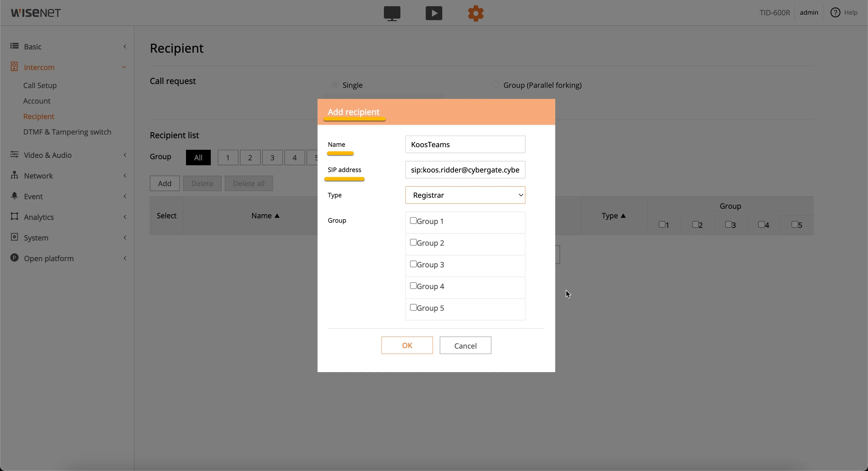Expand the Network menu chevron
Image resolution: width=868 pixels, height=471 pixels.
pos(125,176)
